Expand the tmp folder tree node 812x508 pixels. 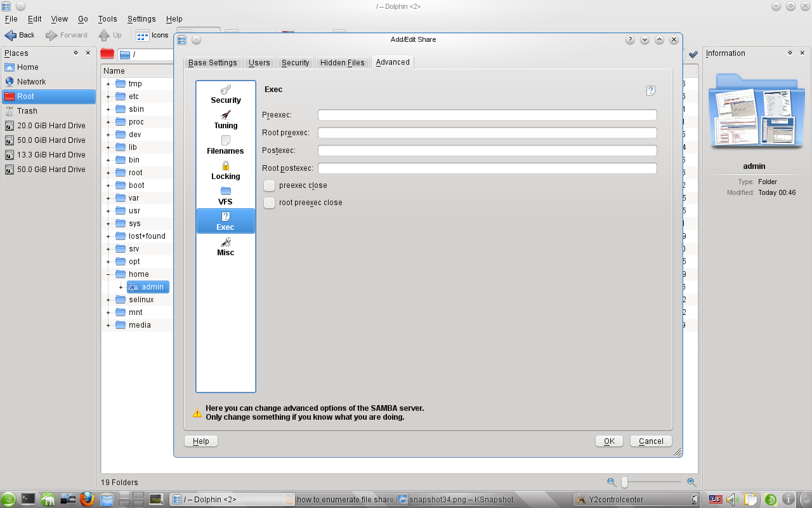click(108, 84)
